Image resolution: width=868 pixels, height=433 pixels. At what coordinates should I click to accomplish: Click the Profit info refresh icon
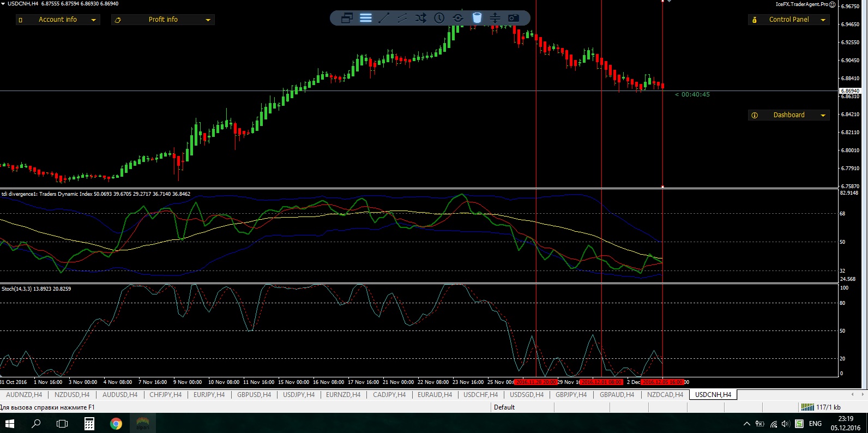pos(118,20)
